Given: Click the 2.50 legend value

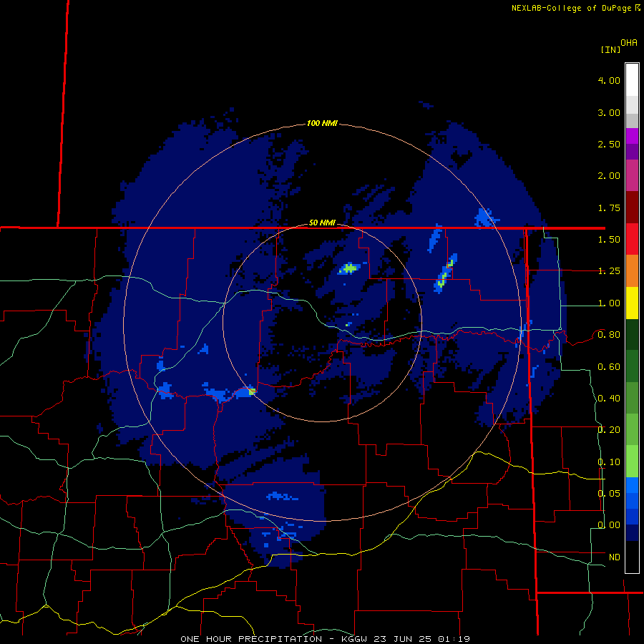Looking at the screenshot, I should (609, 144).
